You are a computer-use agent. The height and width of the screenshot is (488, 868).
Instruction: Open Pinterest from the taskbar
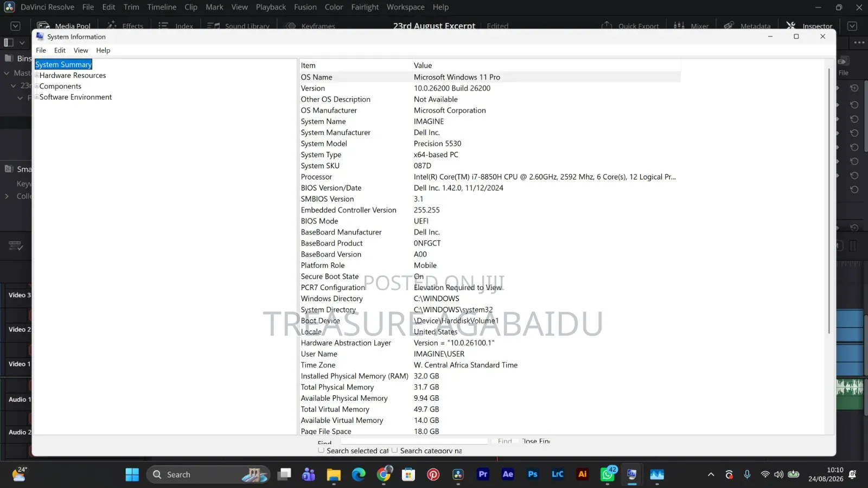click(433, 474)
